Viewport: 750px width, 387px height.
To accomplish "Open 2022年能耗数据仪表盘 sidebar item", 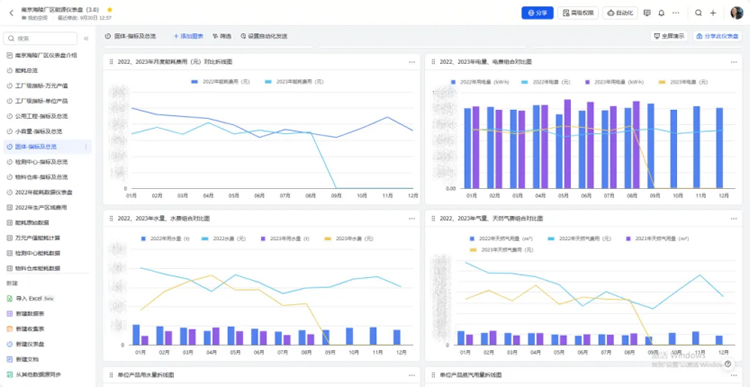I will pos(44,192).
